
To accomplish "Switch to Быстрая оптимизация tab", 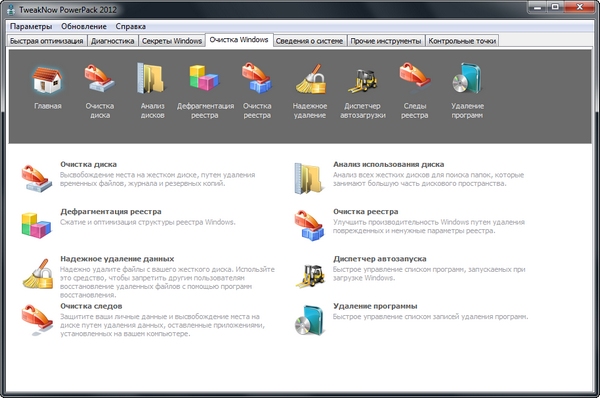I will click(47, 41).
